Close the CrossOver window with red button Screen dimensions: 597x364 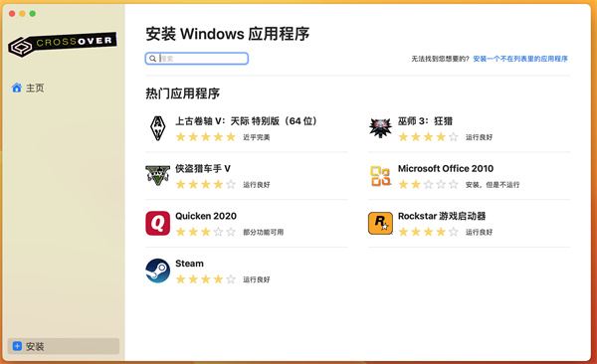point(12,14)
